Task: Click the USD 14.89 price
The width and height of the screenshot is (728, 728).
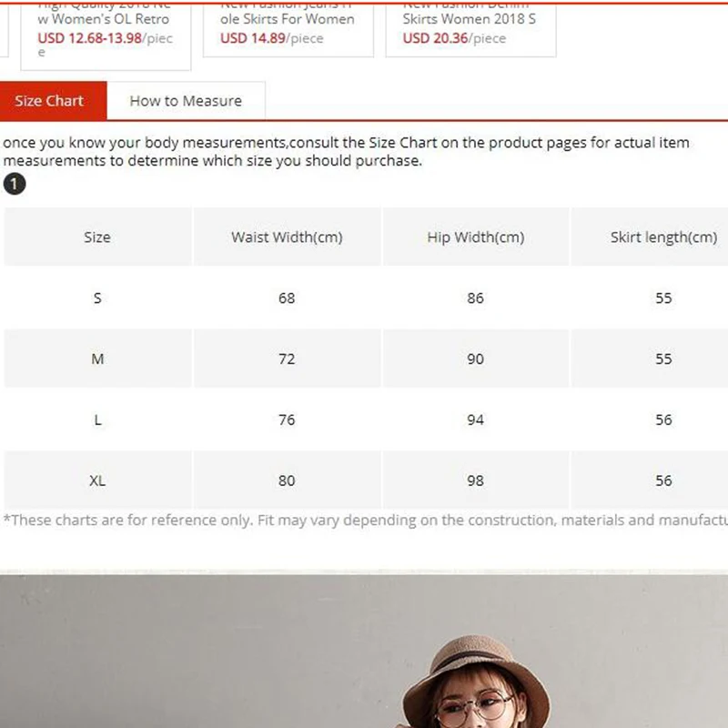Action: (253, 38)
